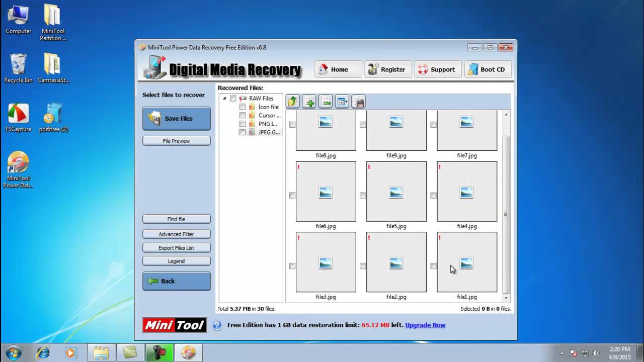Click the save list toolbar icon with floppy disk
Viewport: 644px width, 362px height.
358,102
